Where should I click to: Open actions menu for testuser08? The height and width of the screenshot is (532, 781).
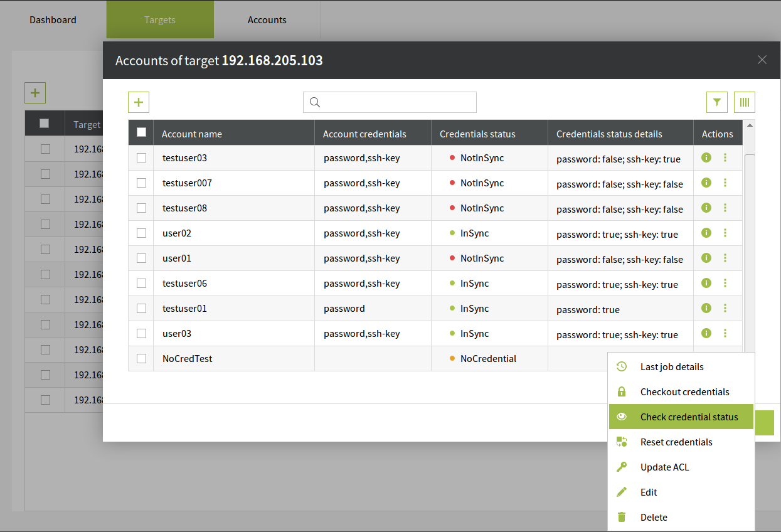point(725,208)
